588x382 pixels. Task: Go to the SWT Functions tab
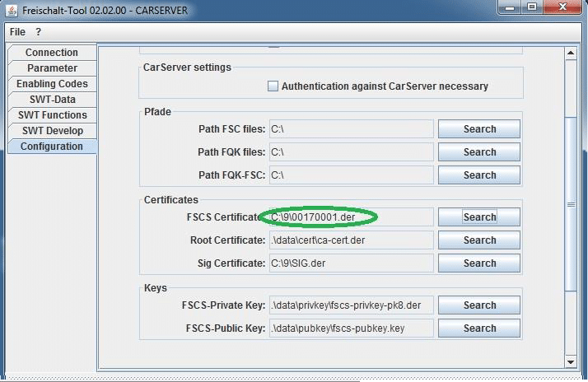[x=51, y=115]
